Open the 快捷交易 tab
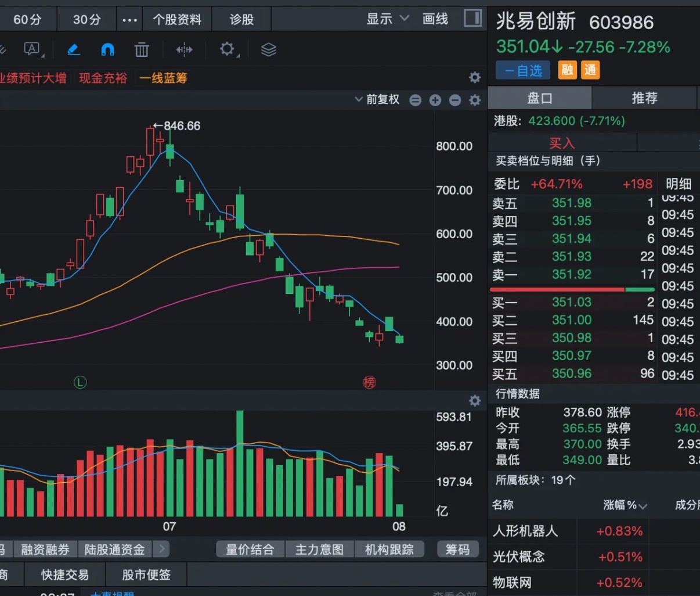 click(65, 575)
